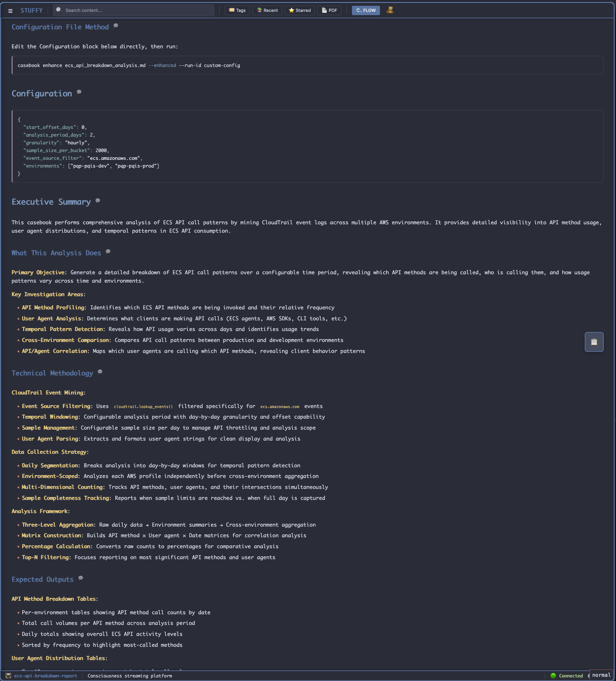This screenshot has height=681, width=616.
Task: Export the document as PDF
Action: (x=329, y=10)
